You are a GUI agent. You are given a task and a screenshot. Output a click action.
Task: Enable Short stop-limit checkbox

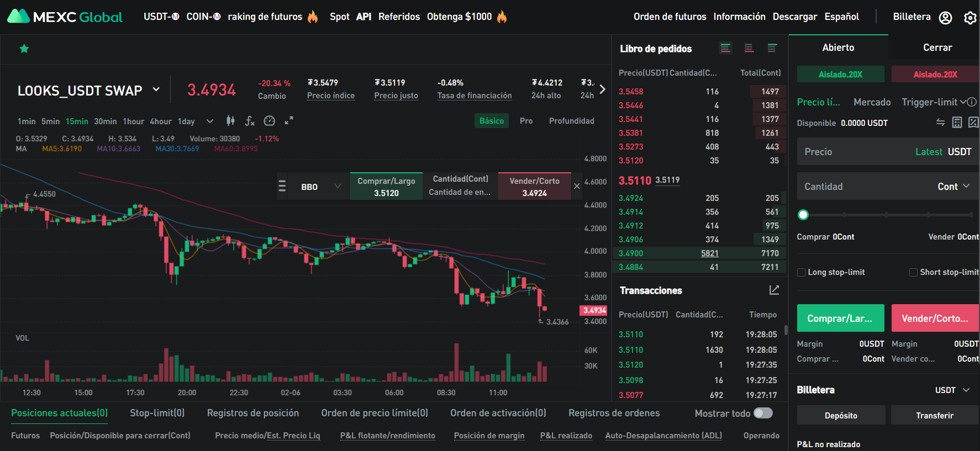[x=913, y=272]
